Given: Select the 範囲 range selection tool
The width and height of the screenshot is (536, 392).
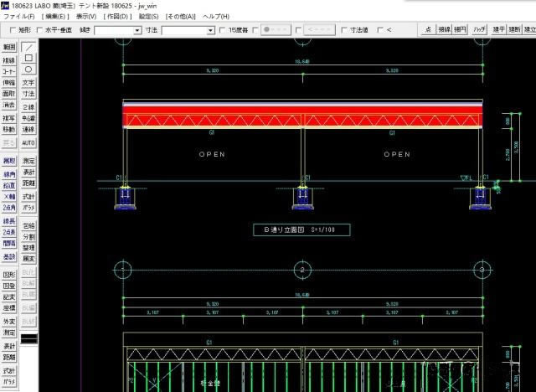Looking at the screenshot, I should (9, 48).
